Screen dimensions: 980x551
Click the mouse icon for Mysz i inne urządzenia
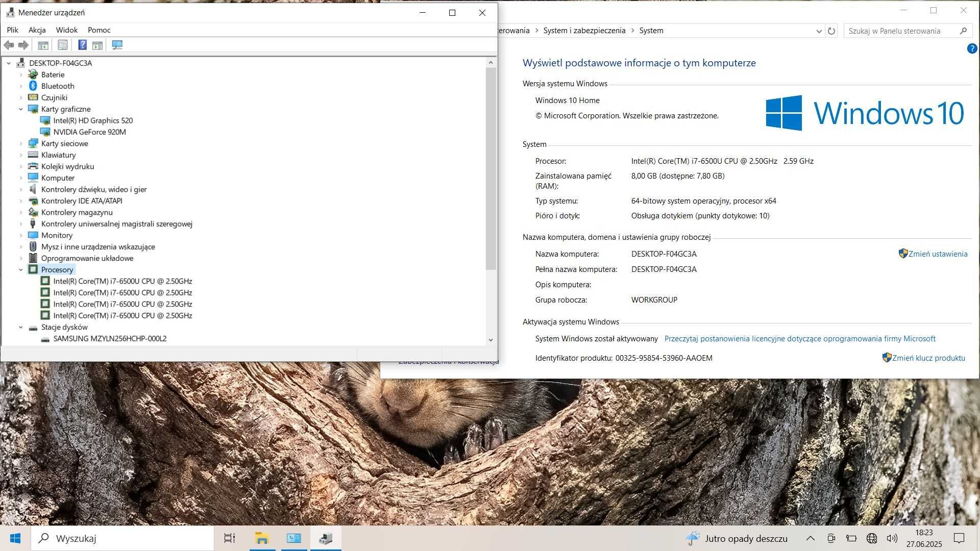(x=33, y=246)
